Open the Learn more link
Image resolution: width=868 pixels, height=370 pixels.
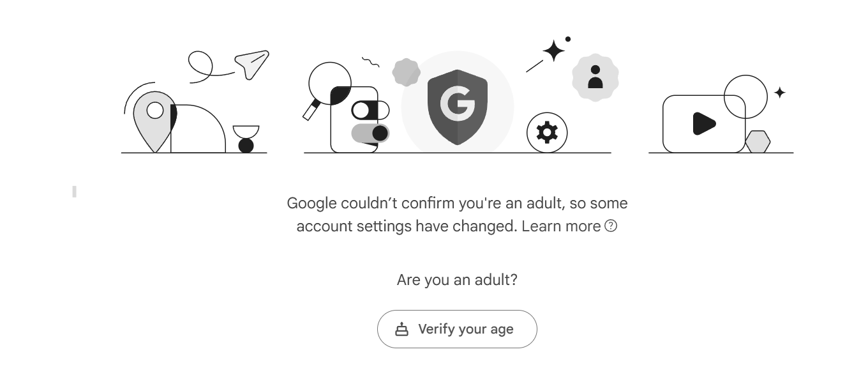pos(561,226)
